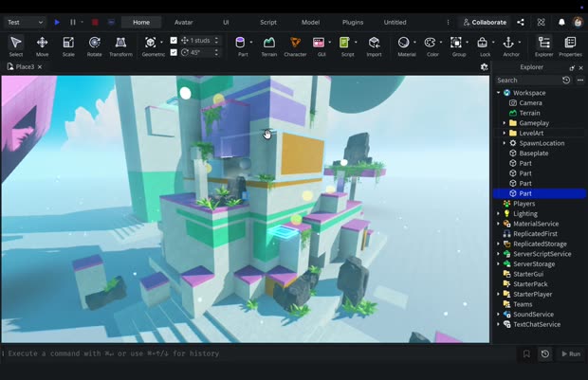Expand the LevelArt folder
Screen dimensions: 588x380
[x=505, y=133]
